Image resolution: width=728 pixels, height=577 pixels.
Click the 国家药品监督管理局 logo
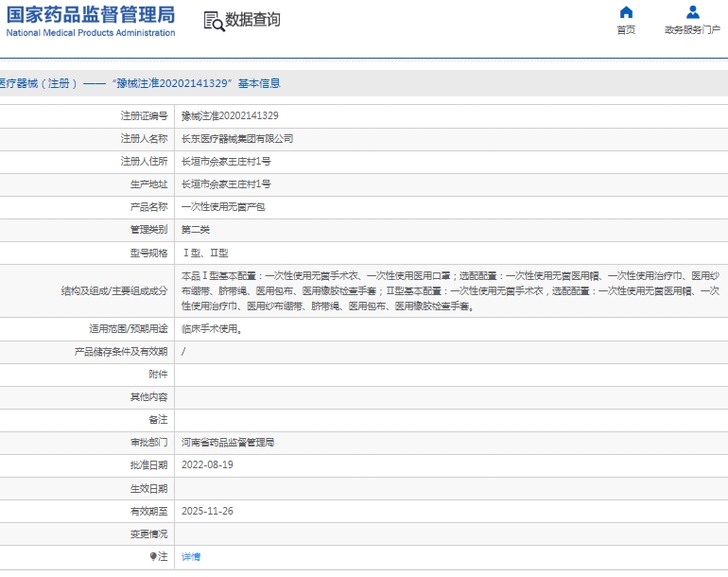click(91, 14)
